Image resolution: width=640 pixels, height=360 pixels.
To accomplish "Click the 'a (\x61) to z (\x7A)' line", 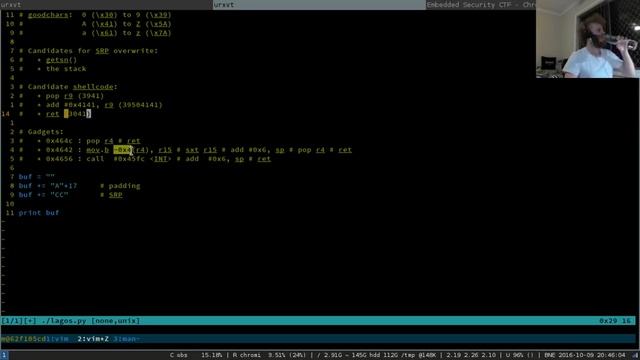I will point(127,33).
